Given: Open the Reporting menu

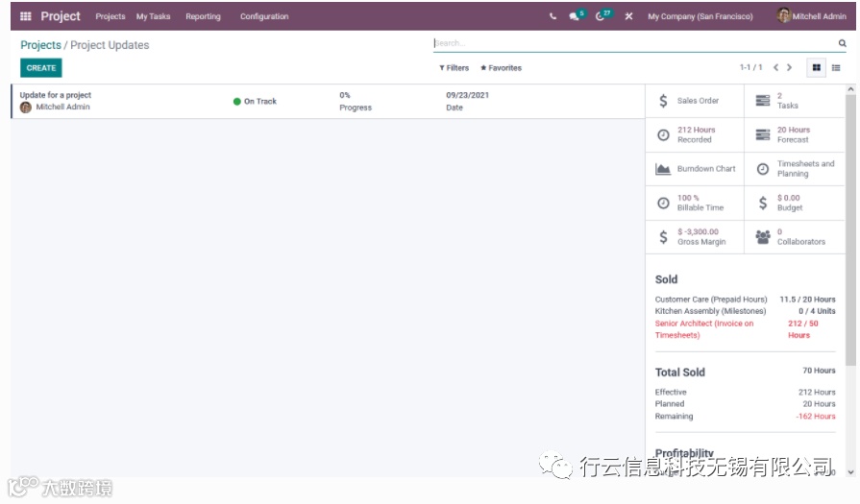Looking at the screenshot, I should (x=203, y=16).
